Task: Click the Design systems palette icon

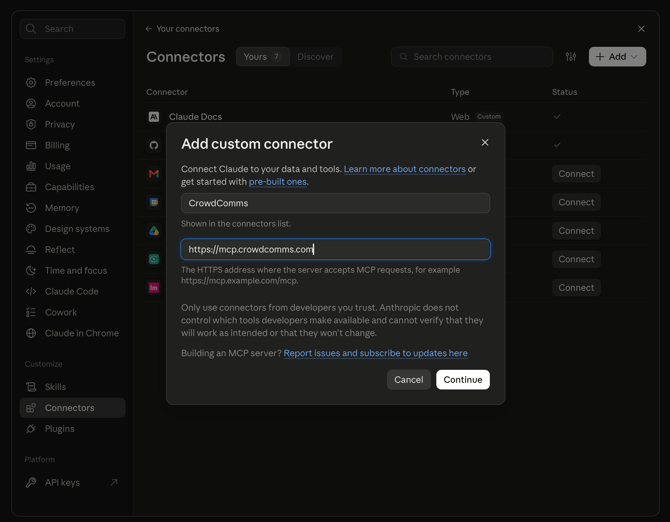Action: coord(31,229)
